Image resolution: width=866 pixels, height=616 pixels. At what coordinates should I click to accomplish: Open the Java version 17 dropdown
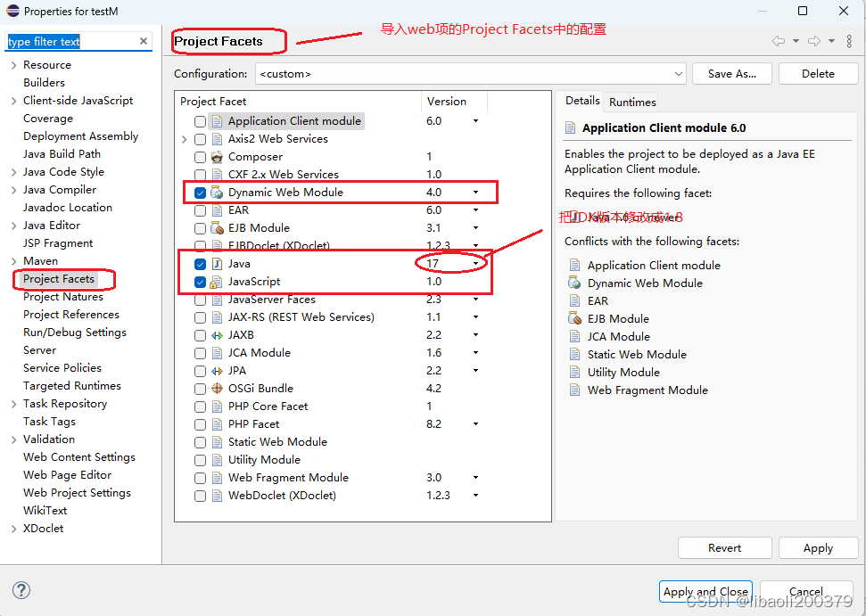click(475, 263)
